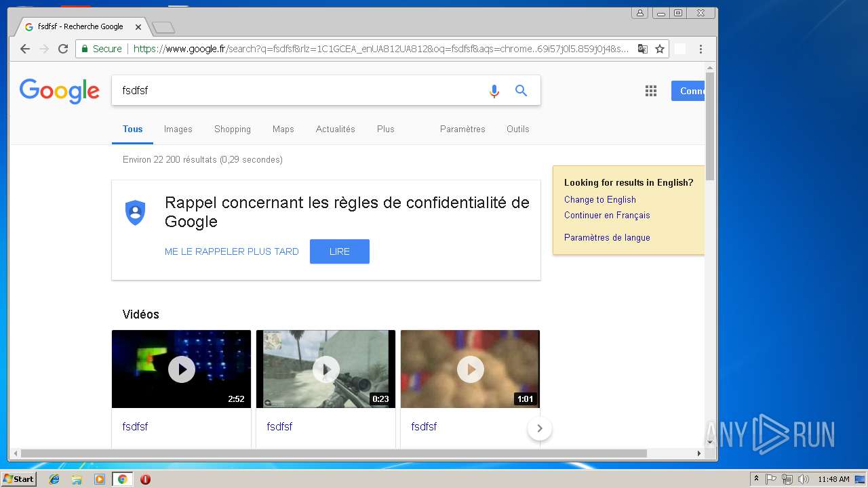Open first fsdfsf video title link
The width and height of the screenshot is (868, 488).
pos(135,426)
